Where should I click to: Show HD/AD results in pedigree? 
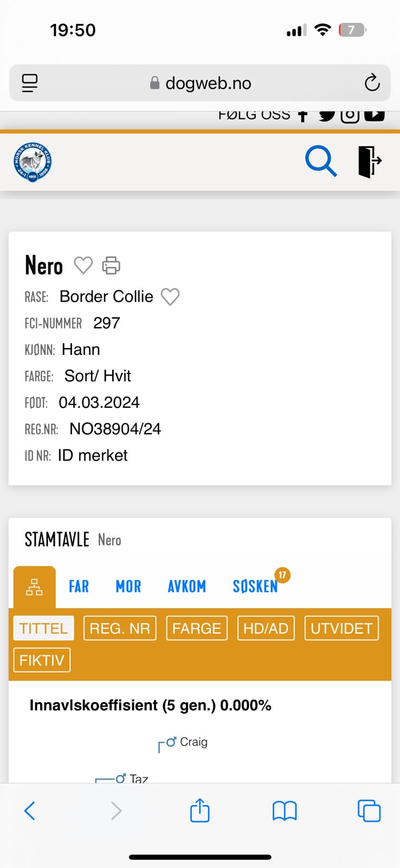pos(266,628)
